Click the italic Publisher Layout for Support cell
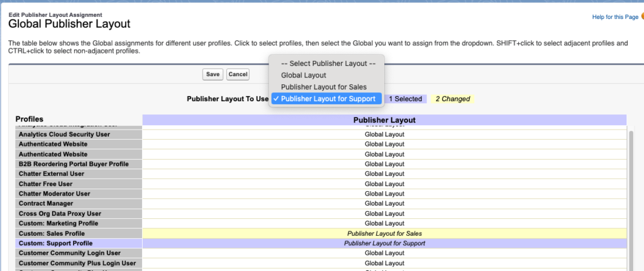 click(x=384, y=243)
